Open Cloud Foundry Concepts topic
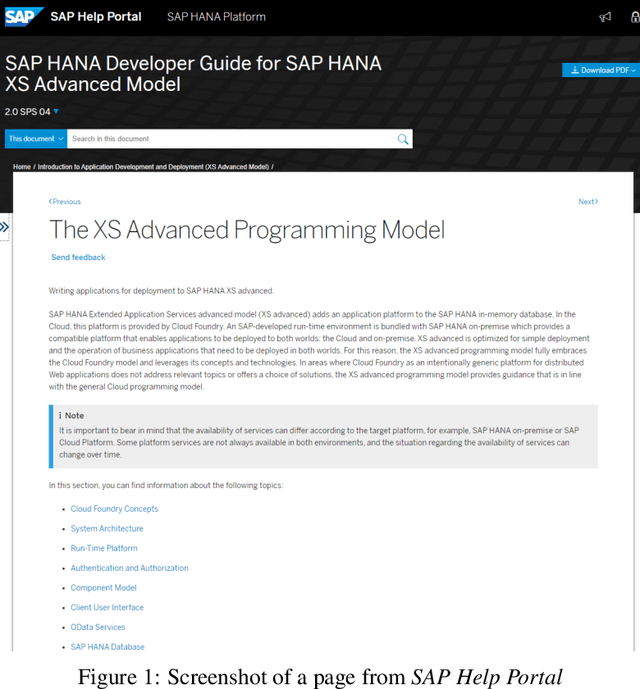The image size is (640, 689). click(114, 509)
